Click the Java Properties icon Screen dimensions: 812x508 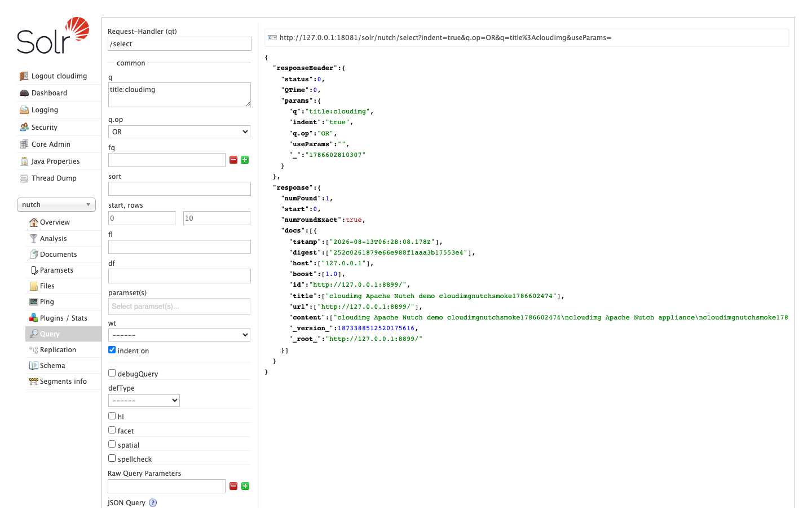(x=24, y=161)
